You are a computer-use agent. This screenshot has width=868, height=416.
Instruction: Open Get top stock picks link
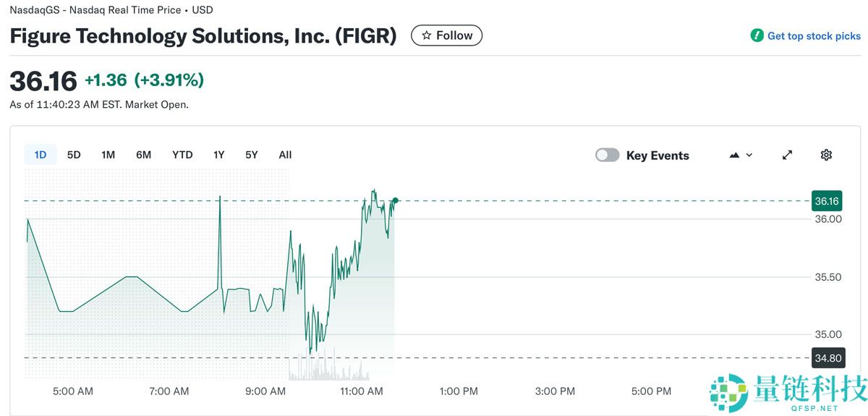pyautogui.click(x=814, y=35)
